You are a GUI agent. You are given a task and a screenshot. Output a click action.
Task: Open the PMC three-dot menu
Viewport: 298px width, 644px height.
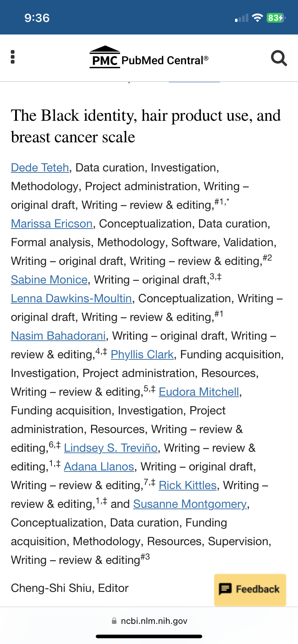pos(13,57)
